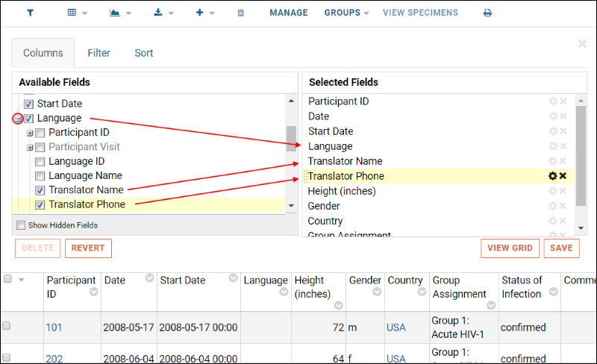Screen dimensions: 597x364
Task: Open participant 202 link
Action: point(54,358)
